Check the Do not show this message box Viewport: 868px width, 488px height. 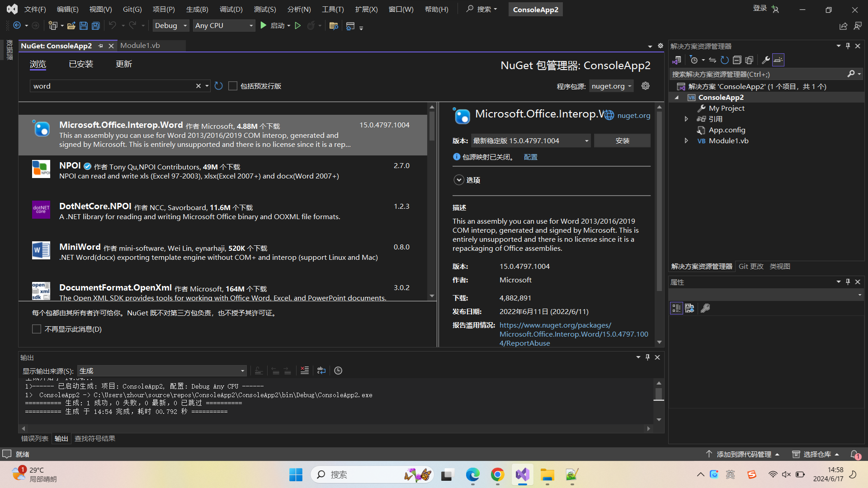tap(37, 329)
